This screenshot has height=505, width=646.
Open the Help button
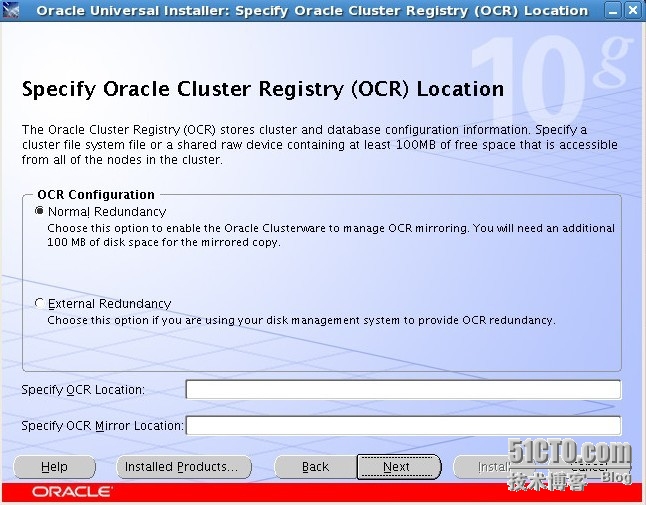[54, 467]
